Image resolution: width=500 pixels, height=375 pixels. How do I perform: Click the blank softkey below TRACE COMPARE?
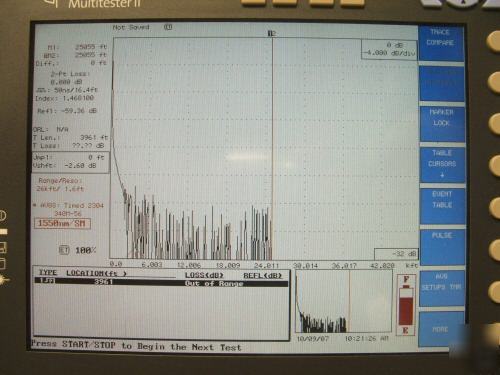tap(442, 83)
